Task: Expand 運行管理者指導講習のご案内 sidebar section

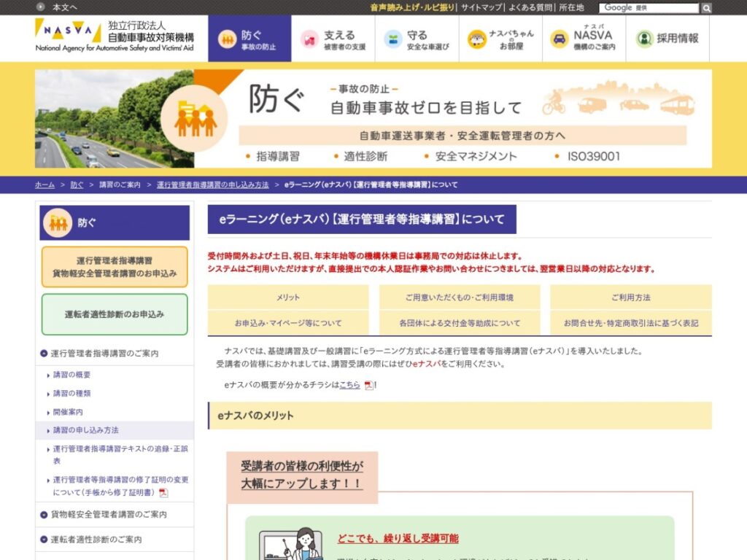Action: pyautogui.click(x=104, y=354)
